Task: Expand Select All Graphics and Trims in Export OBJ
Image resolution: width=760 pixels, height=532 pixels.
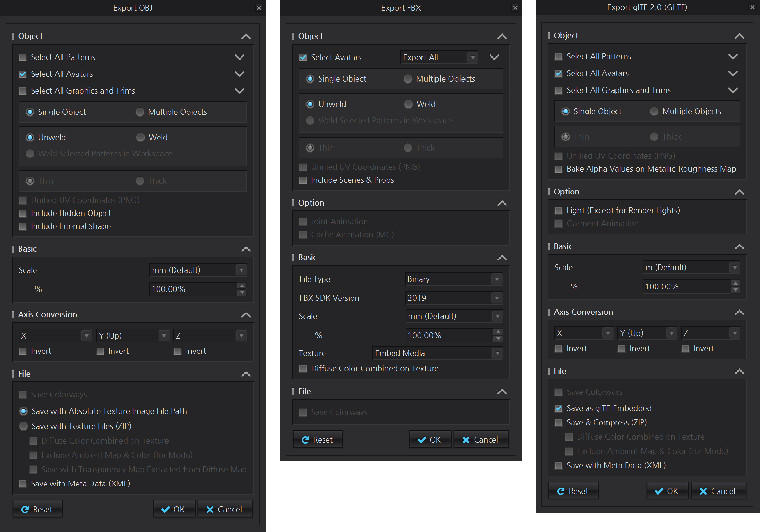Action: pos(240,91)
